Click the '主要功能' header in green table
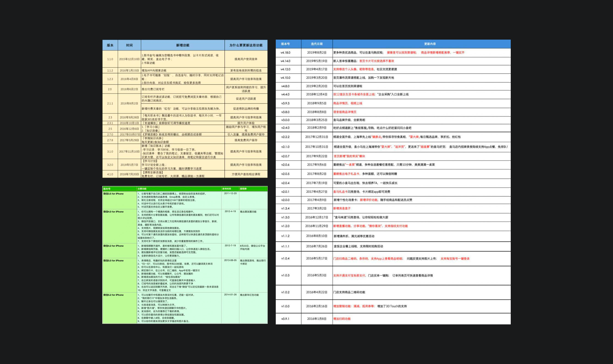This screenshot has height=364, width=613. (x=142, y=189)
